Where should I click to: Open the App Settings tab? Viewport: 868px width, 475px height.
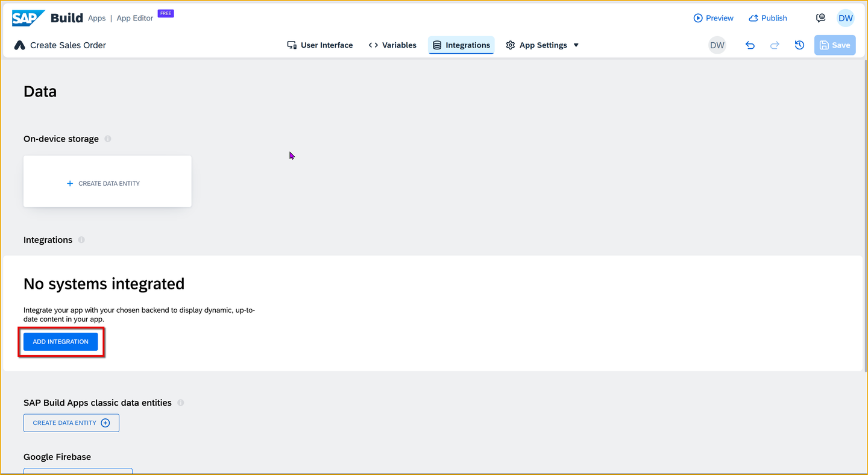(536, 45)
